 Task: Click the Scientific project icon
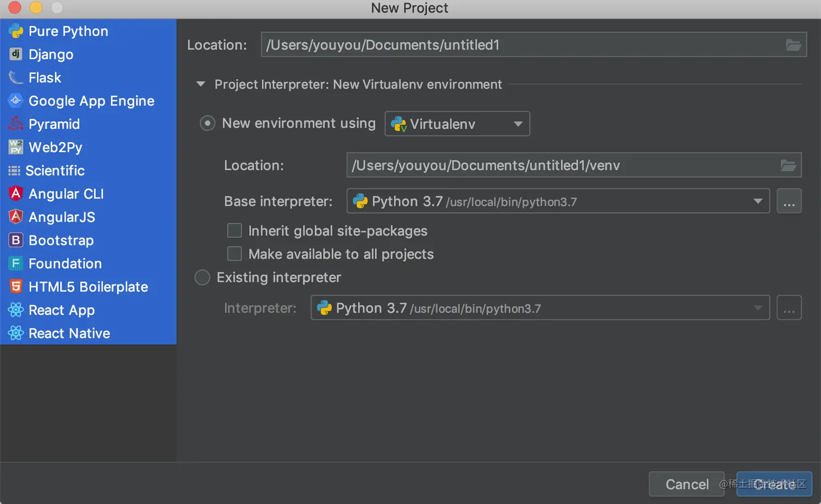pos(14,171)
